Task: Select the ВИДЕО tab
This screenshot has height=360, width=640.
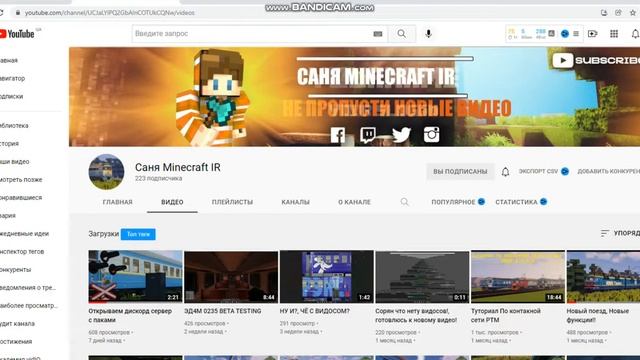Action: point(172,202)
